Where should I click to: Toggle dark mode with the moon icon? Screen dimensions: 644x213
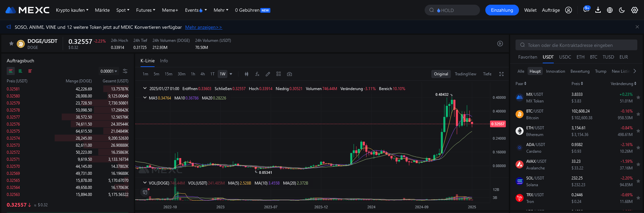622,10
